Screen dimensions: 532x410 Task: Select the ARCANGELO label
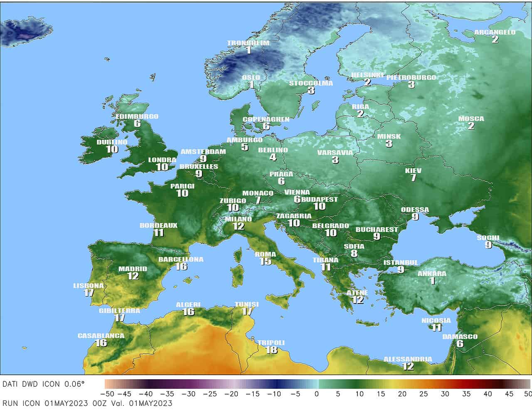coord(495,32)
